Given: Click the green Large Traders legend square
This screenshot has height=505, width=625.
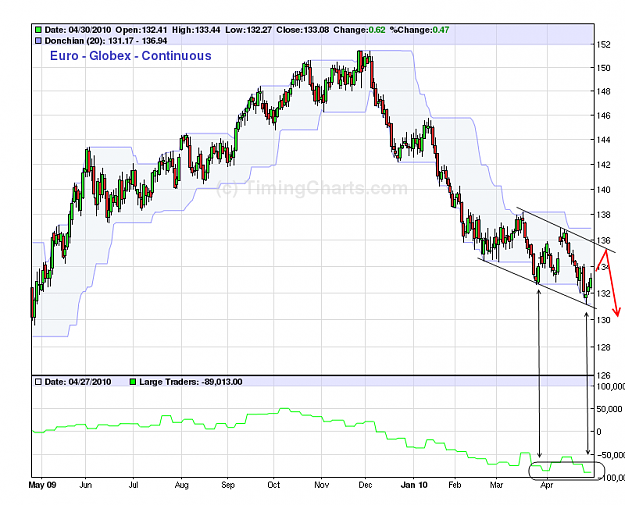Looking at the screenshot, I should (x=133, y=382).
